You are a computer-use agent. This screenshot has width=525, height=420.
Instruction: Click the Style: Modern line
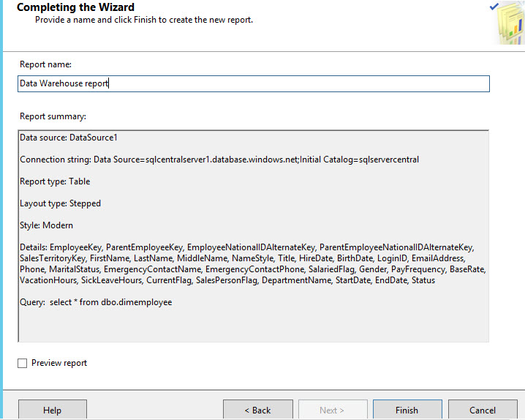[46, 225]
